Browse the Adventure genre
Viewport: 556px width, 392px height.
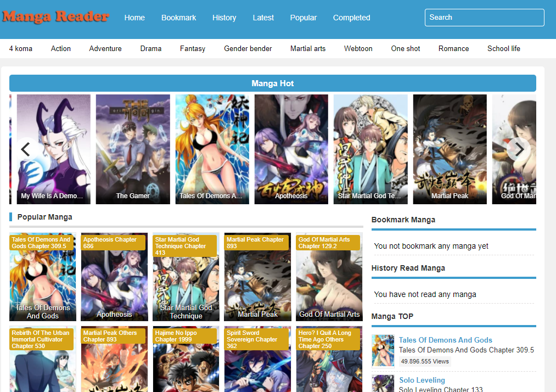105,49
